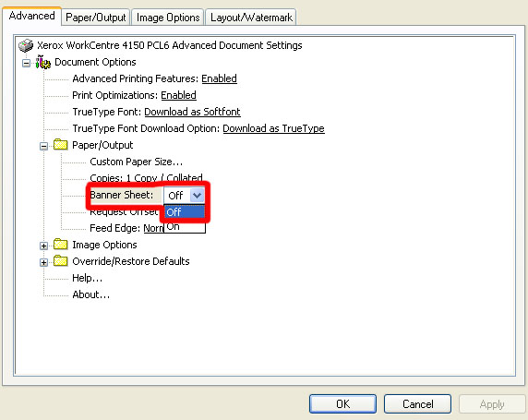Open the Help... tree item
528x420 pixels.
point(87,278)
